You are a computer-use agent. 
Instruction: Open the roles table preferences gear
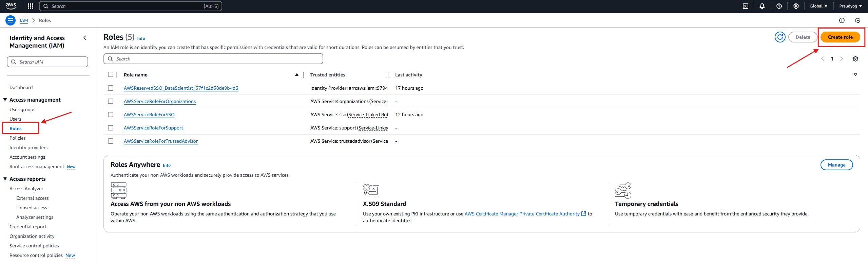click(x=855, y=59)
